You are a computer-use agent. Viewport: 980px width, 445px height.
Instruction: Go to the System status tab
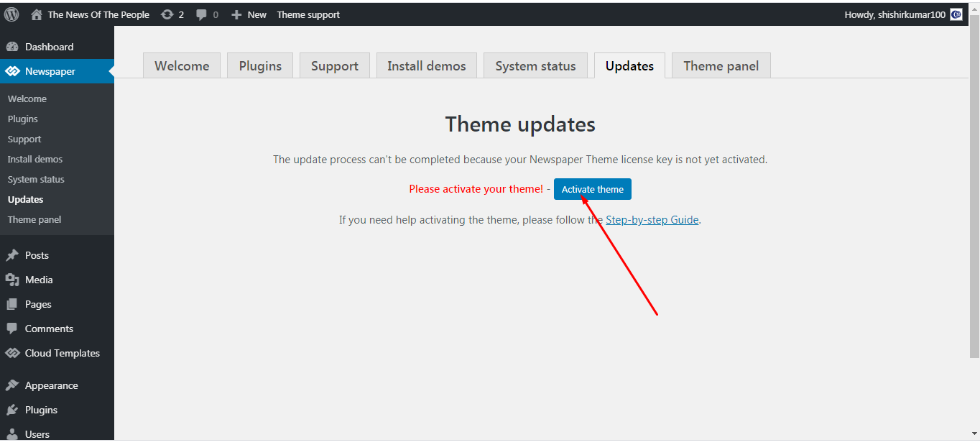535,65
